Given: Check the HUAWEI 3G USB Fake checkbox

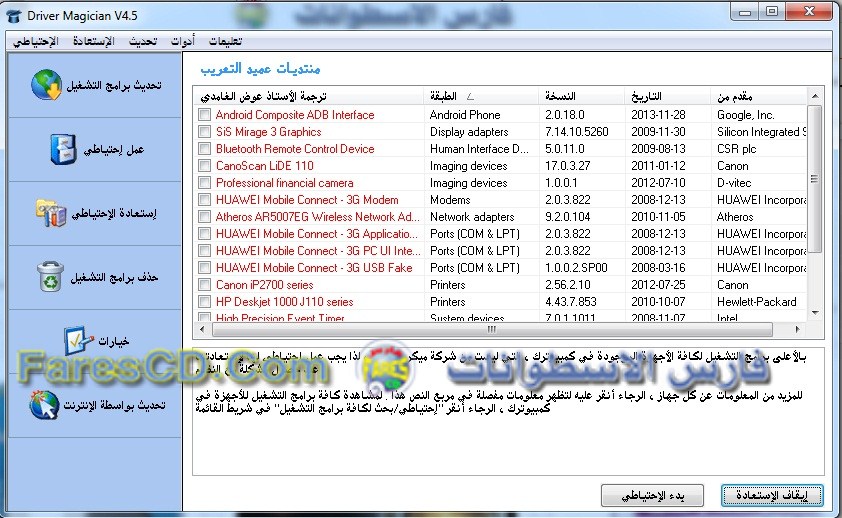Looking at the screenshot, I should pos(204,268).
